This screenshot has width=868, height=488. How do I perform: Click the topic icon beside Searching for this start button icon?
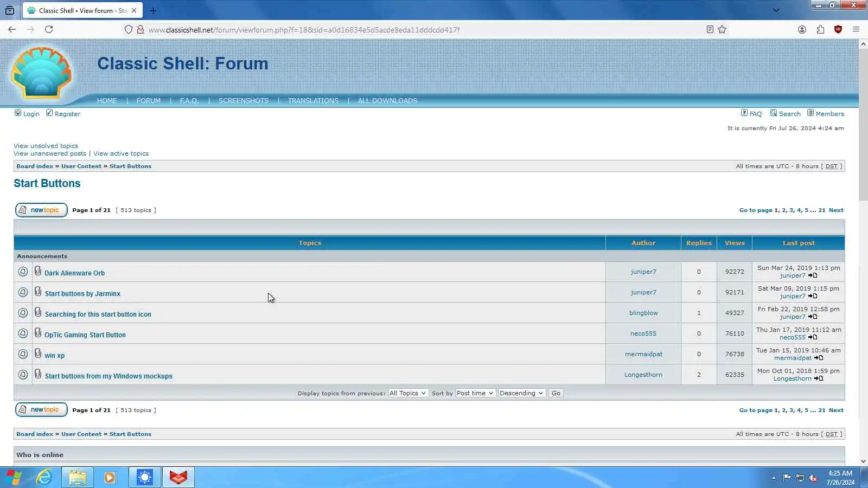[x=23, y=313]
